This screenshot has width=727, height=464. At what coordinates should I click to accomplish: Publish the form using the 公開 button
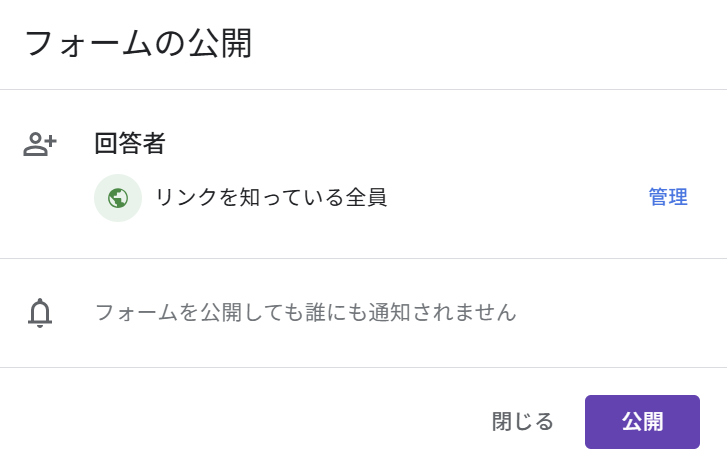[642, 422]
